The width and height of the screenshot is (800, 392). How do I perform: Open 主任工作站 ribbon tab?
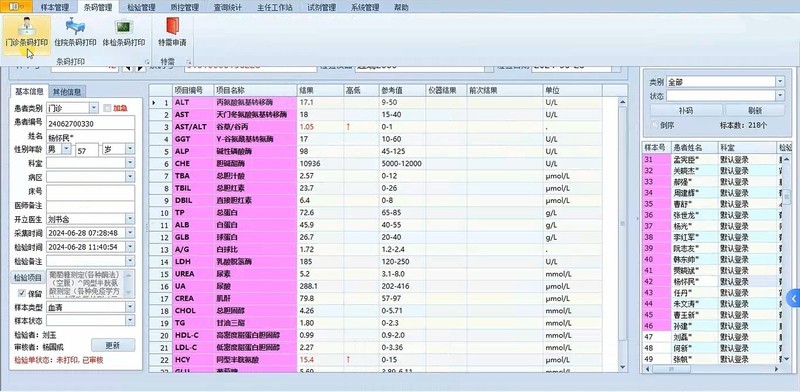pos(275,8)
